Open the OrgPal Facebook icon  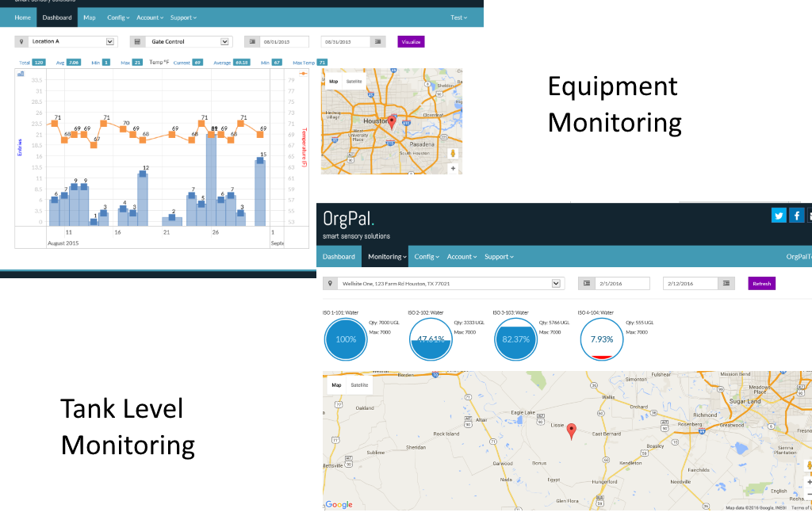(796, 215)
